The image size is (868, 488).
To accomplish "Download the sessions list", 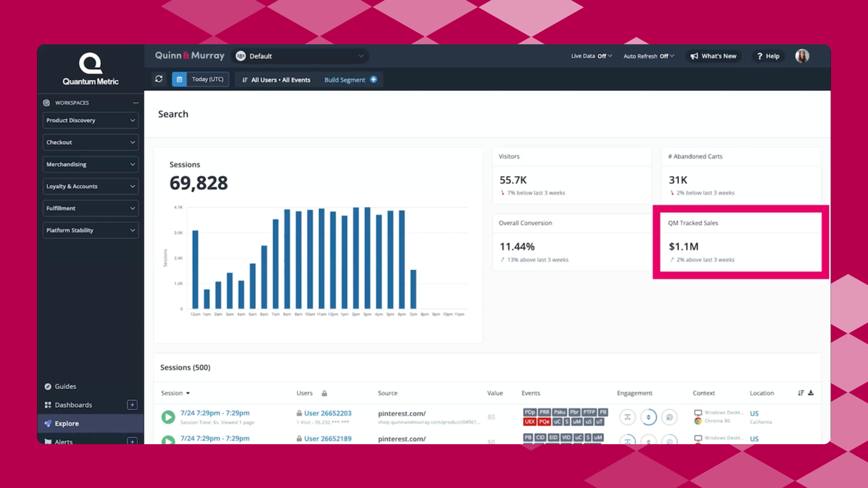I will [811, 393].
